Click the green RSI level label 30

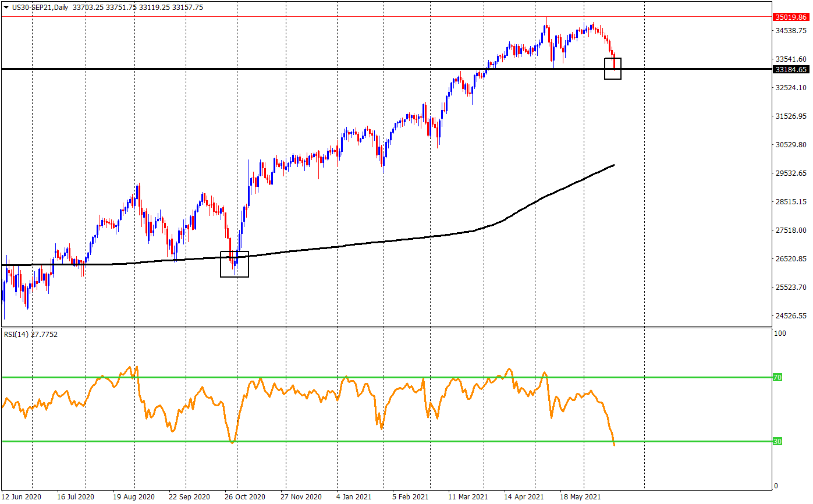(777, 441)
